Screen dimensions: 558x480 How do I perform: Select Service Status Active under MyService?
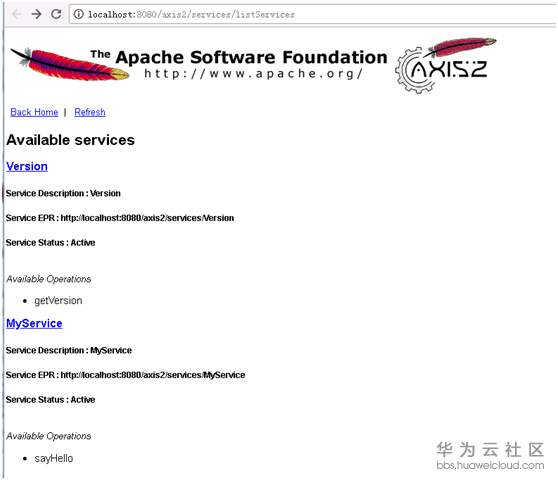(x=51, y=399)
